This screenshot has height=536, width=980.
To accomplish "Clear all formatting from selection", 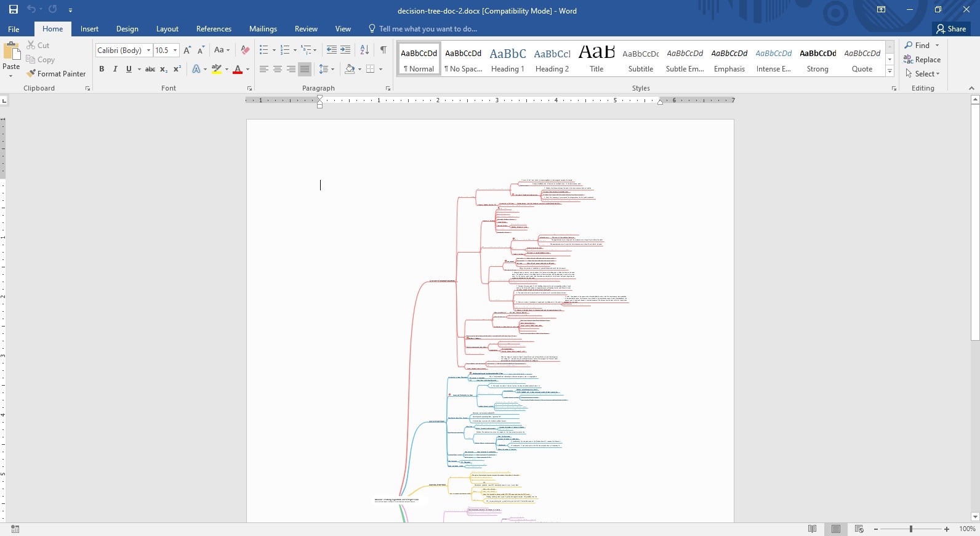I will (245, 50).
